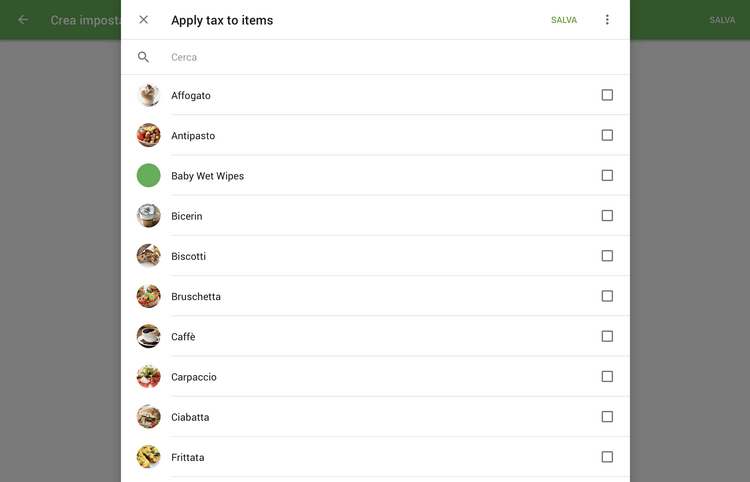750x482 pixels.
Task: Click the Affogato item thumbnail
Action: point(148,95)
